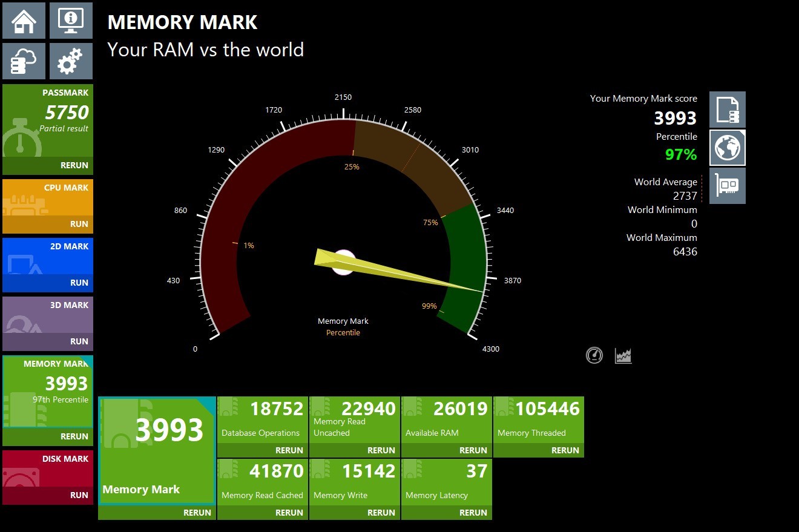Click the hardware card icon
Screen dimensions: 799x532
727,186
